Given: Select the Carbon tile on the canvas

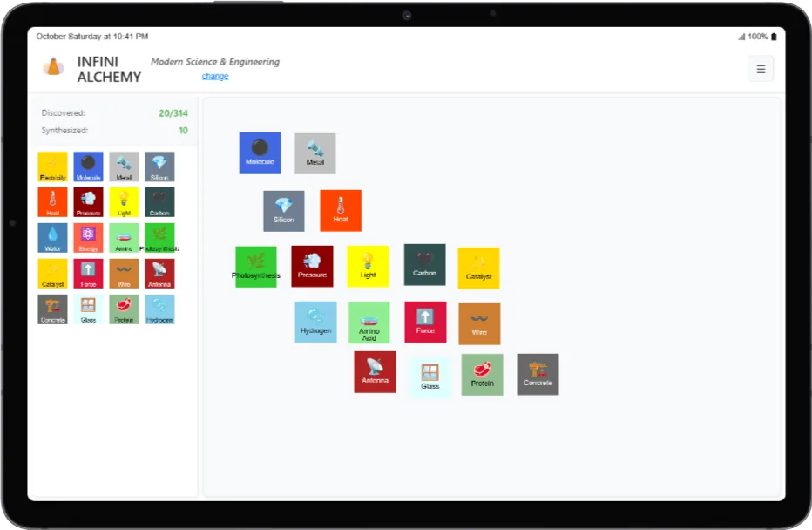Looking at the screenshot, I should [424, 264].
